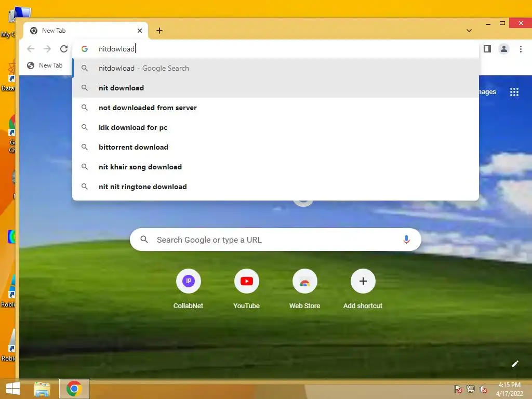Pick 'not downloaded from server' suggestion
The height and width of the screenshot is (399, 532).
click(x=275, y=108)
